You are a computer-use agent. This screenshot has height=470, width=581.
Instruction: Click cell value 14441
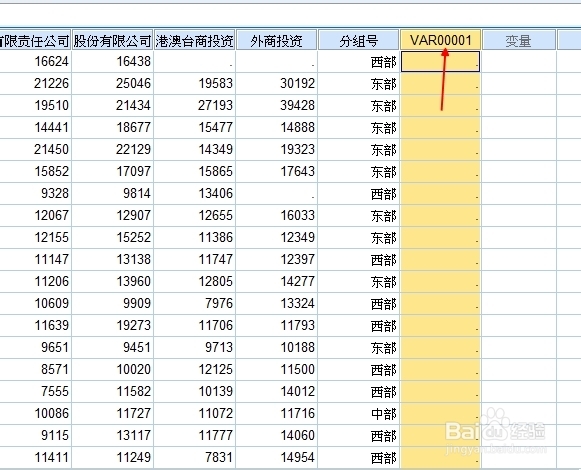point(52,127)
